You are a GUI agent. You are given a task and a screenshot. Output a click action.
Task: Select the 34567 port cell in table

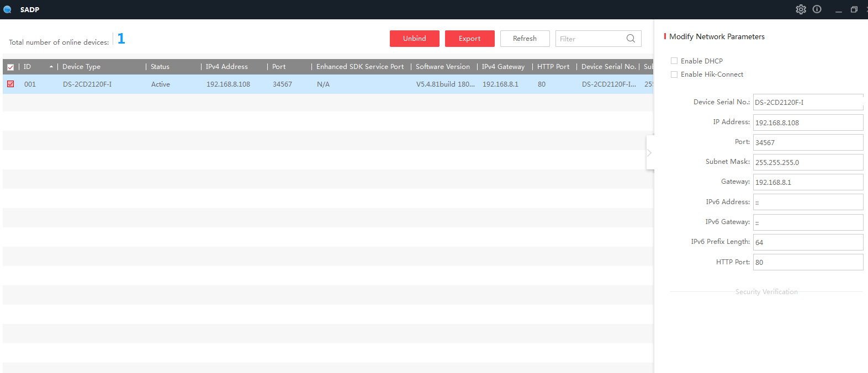pyautogui.click(x=282, y=84)
